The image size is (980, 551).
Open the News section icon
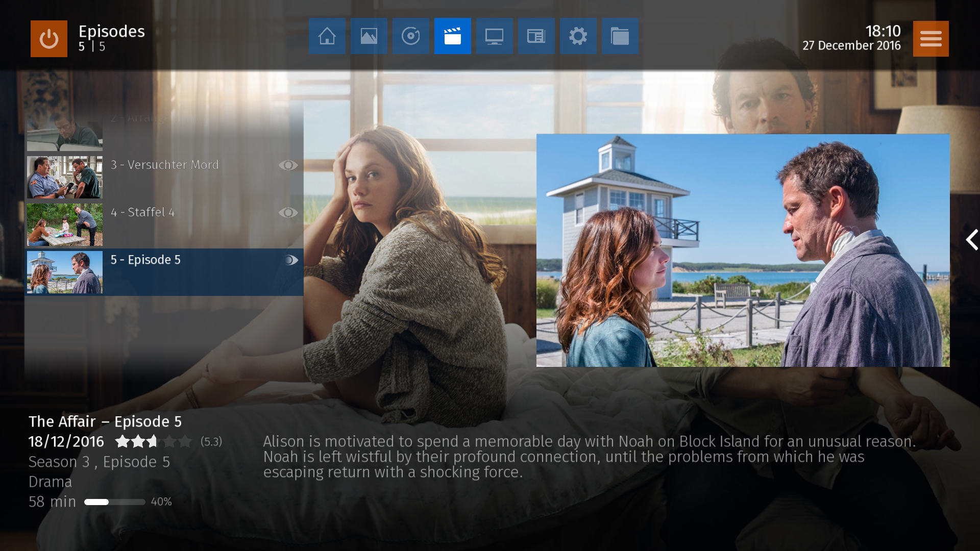pos(536,36)
